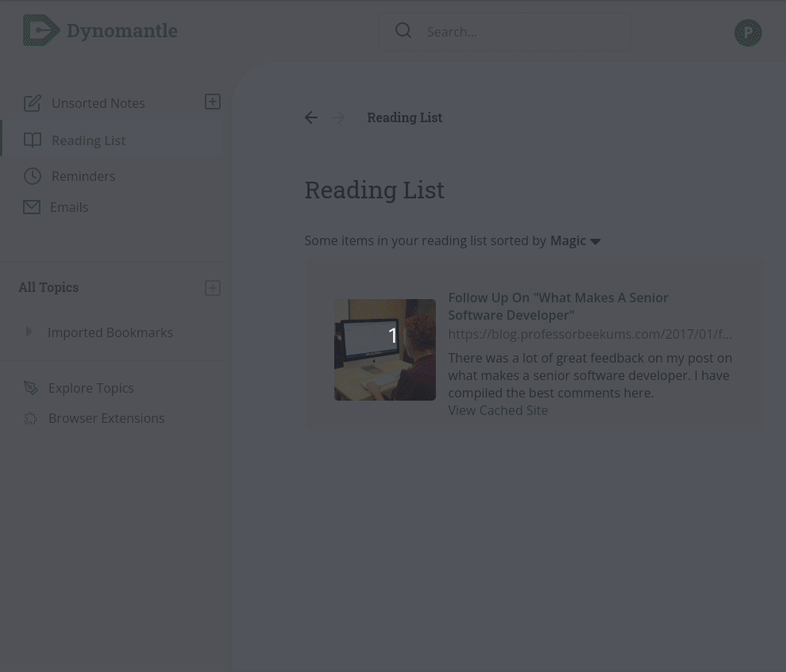Image resolution: width=786 pixels, height=672 pixels.
Task: Open the profile avatar "P"
Action: point(748,33)
